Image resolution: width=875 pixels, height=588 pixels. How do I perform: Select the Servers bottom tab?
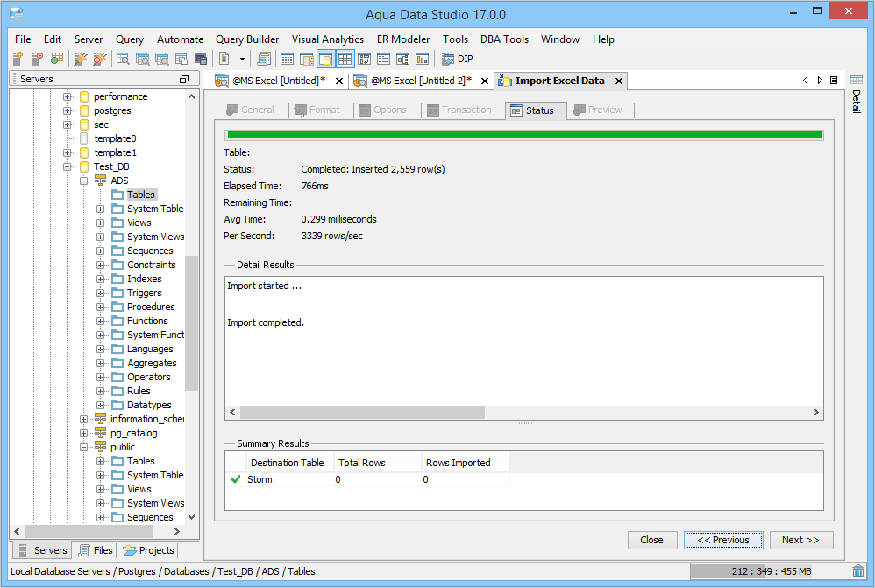click(42, 550)
